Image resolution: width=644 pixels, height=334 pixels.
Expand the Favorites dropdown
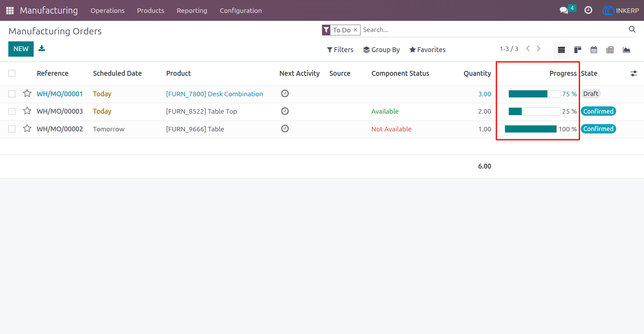coord(427,50)
